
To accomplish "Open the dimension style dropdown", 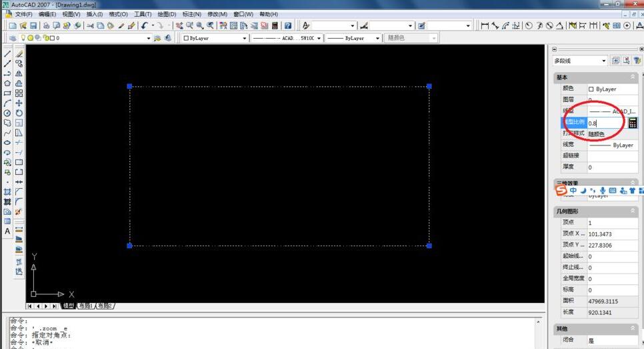I will 410,25.
